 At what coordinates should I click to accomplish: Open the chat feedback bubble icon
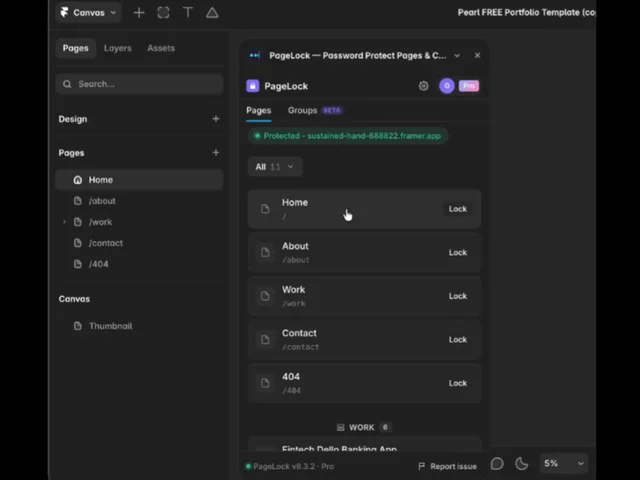pyautogui.click(x=497, y=464)
